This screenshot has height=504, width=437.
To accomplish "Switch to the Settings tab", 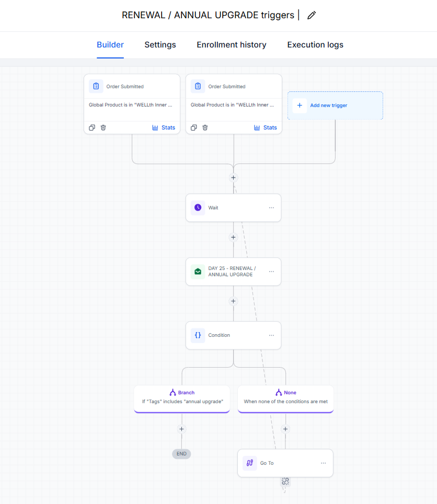I will coord(160,45).
